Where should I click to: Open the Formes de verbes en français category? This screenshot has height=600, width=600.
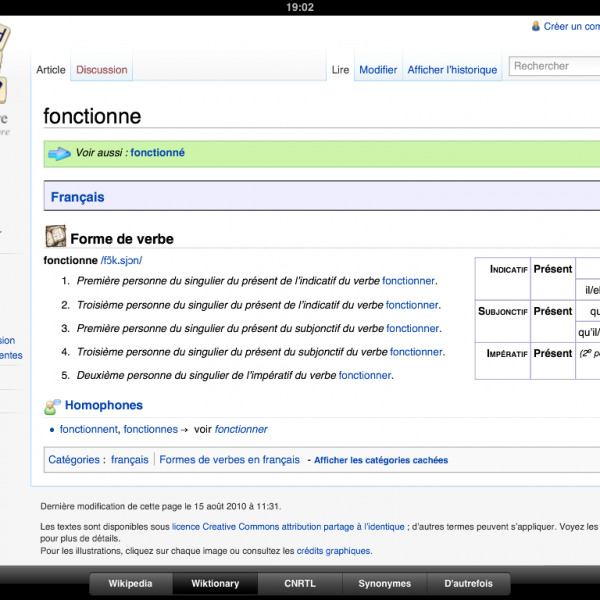229,460
